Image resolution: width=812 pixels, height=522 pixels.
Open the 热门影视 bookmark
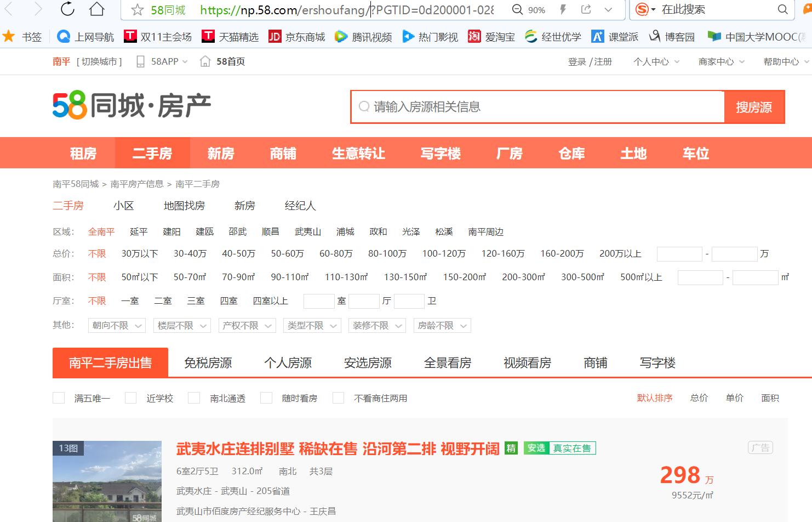[x=430, y=37]
